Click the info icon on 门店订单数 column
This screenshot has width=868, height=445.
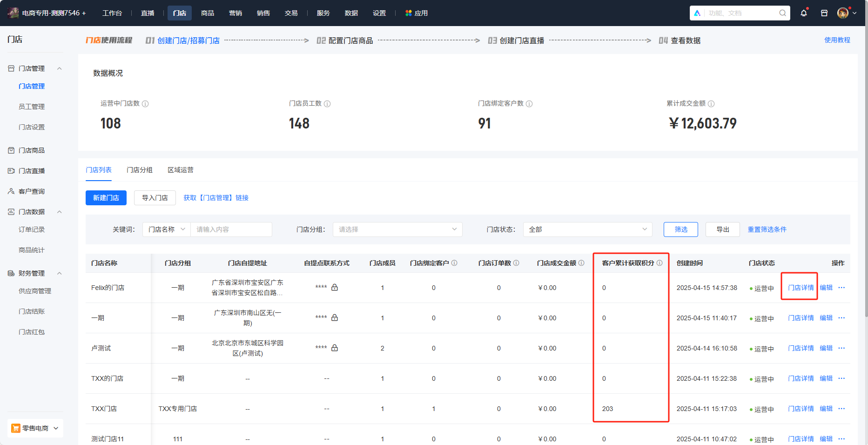[x=516, y=263]
